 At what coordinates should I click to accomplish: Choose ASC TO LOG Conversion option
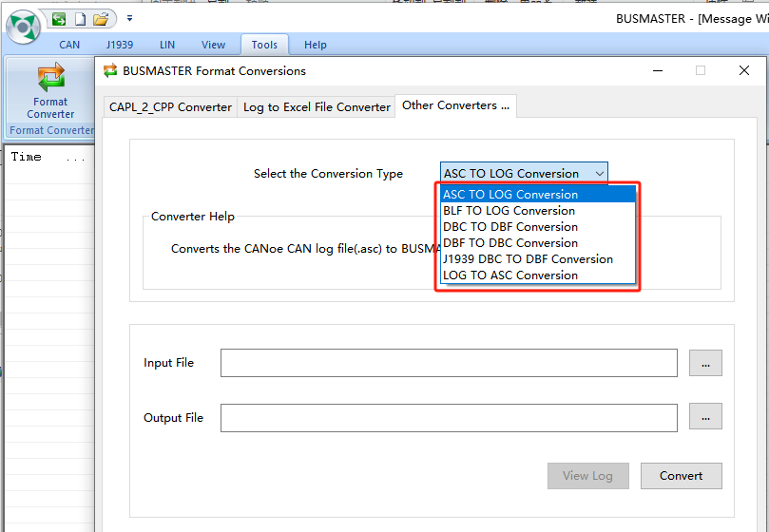[538, 194]
